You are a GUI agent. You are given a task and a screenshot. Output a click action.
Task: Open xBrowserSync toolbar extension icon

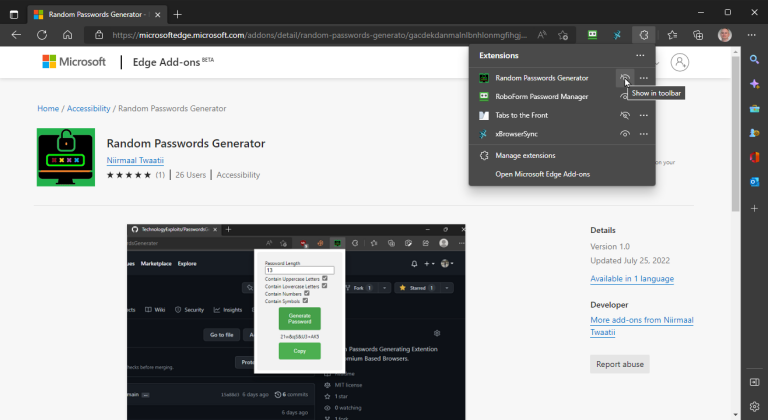click(618, 35)
